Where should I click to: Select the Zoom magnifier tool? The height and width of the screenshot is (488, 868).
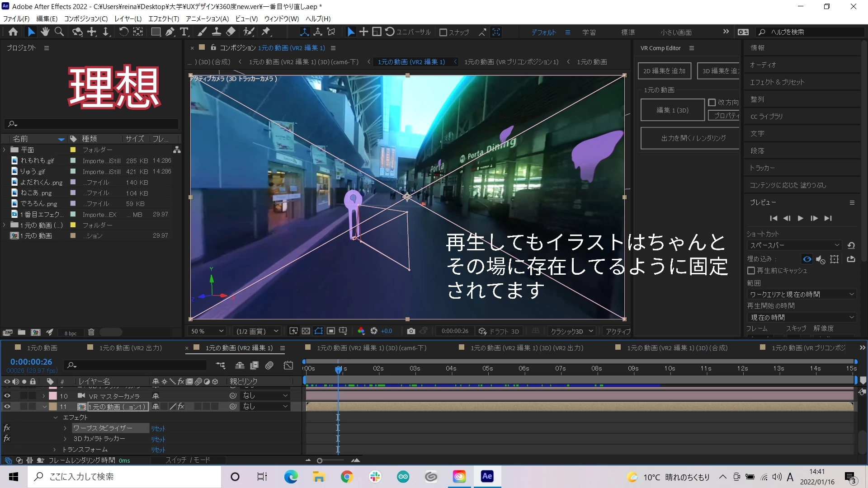tap(59, 32)
